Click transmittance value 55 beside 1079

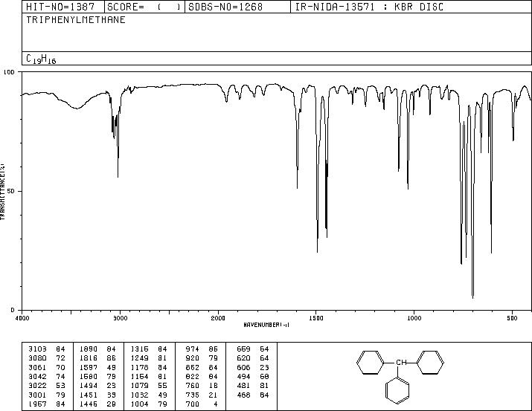click(x=162, y=386)
